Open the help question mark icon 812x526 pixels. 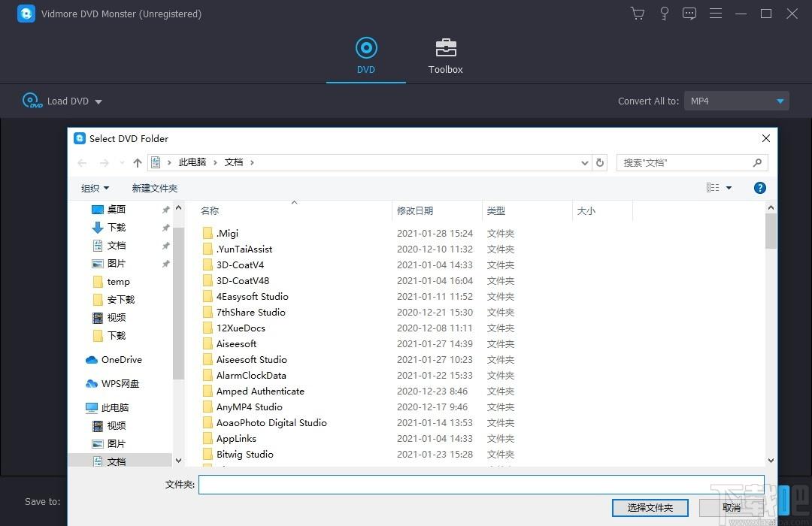coord(759,188)
